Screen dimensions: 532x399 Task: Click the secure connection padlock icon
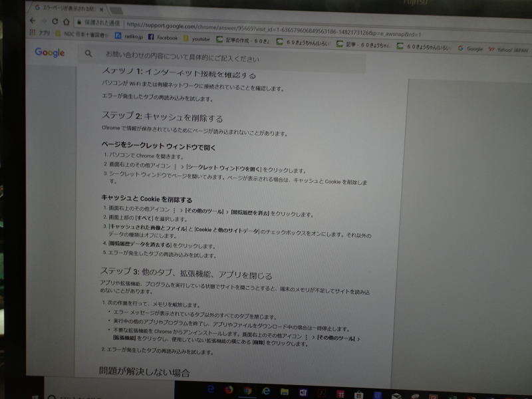[x=79, y=22]
